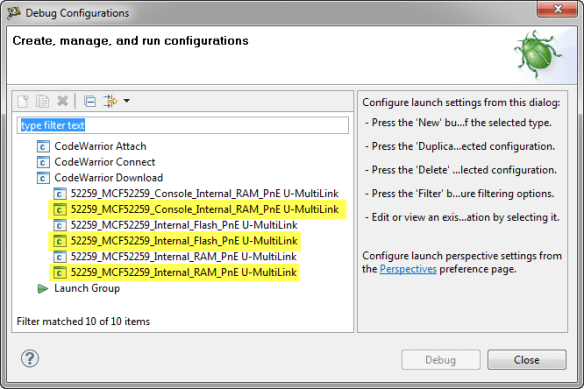Select first unhighlighted Console_Internal_RAM configuration
The width and height of the screenshot is (584, 389).
coord(204,194)
